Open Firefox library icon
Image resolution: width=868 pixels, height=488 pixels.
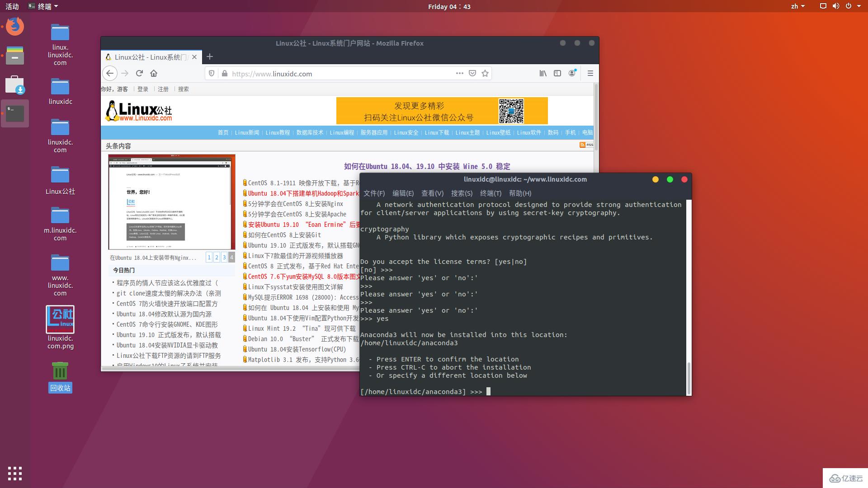543,73
